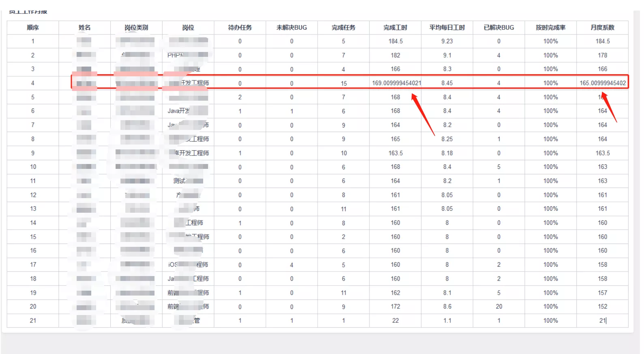Viewport: 644px width, 354px height.
Task: Click the 8.45 平均每日工时 cell
Action: (447, 83)
